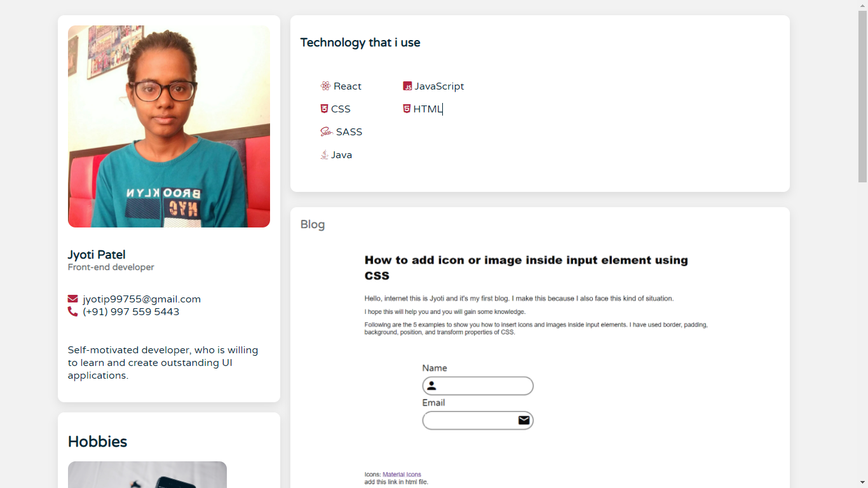Click the Hobbies card image thumbnail
The image size is (868, 488).
(147, 475)
